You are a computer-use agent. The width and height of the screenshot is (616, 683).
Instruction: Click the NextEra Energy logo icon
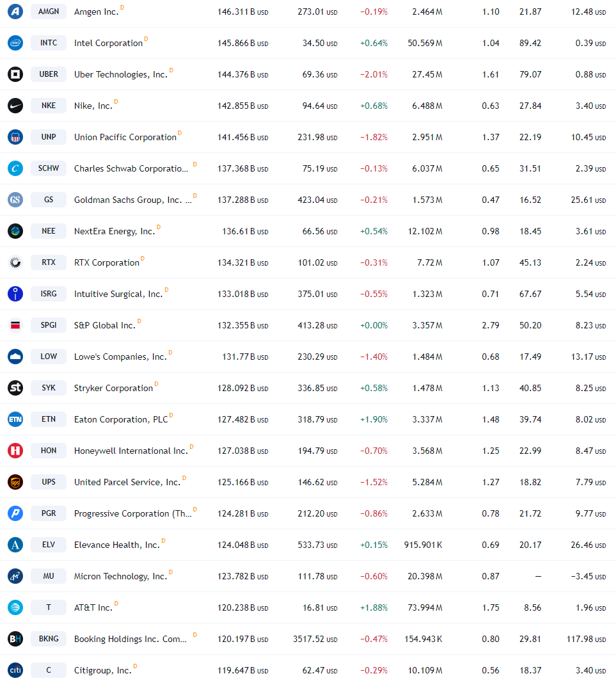click(15, 231)
